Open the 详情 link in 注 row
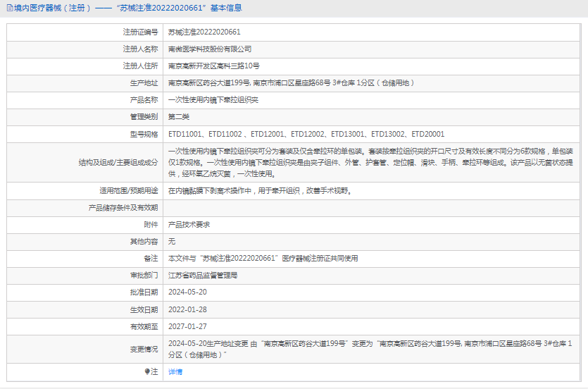The image size is (588, 389). click(175, 372)
